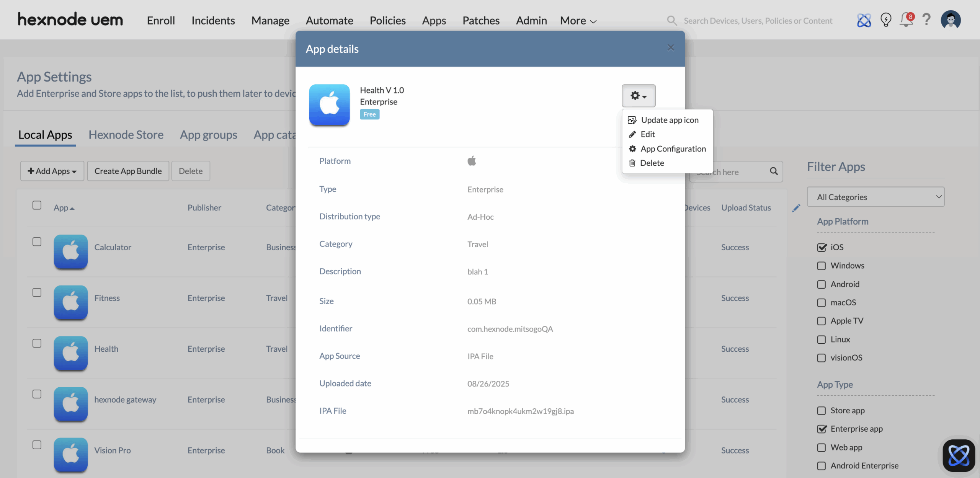Click the Delete button above the app table
This screenshot has width=980, height=478.
(x=191, y=171)
